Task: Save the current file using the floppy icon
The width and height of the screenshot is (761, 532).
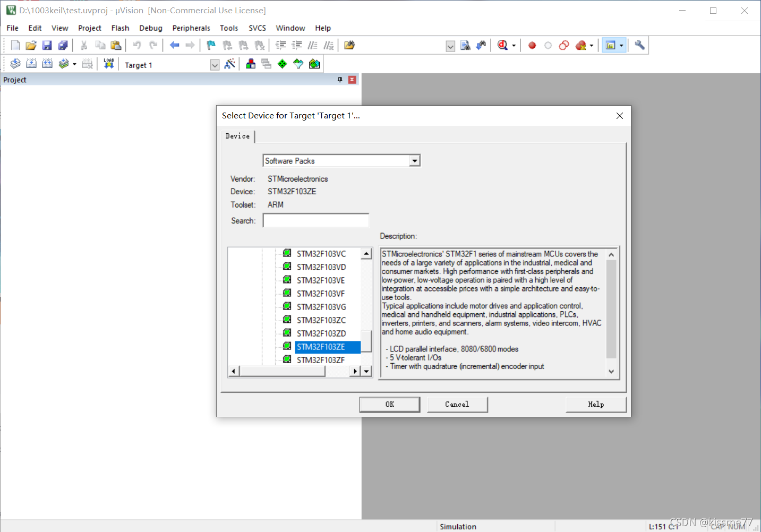Action: click(x=47, y=45)
